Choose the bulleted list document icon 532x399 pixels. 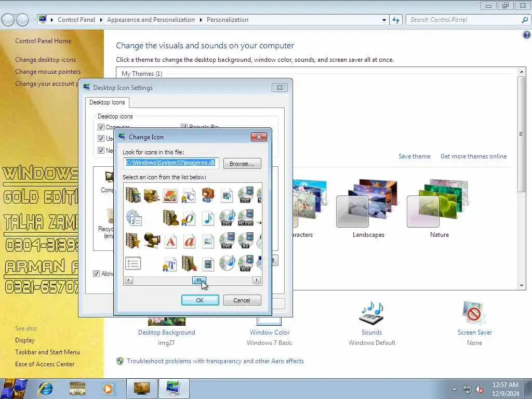pos(132,263)
